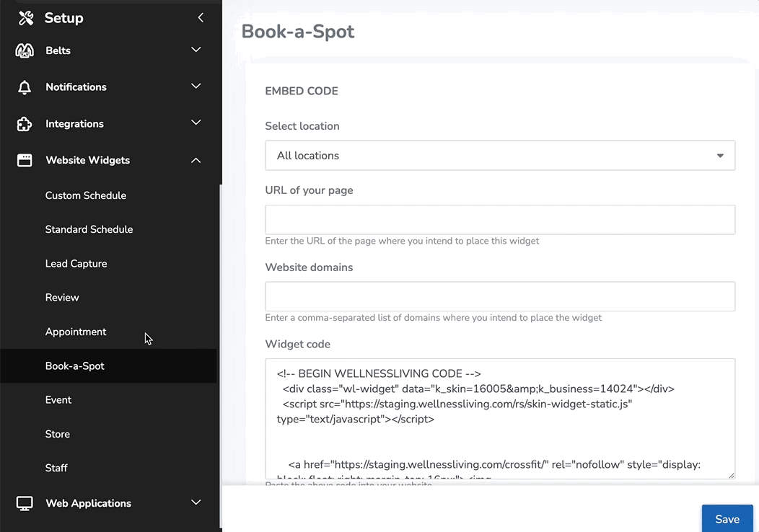The height and width of the screenshot is (532, 759).
Task: Expand the Notifications section chevron
Action: [196, 86]
